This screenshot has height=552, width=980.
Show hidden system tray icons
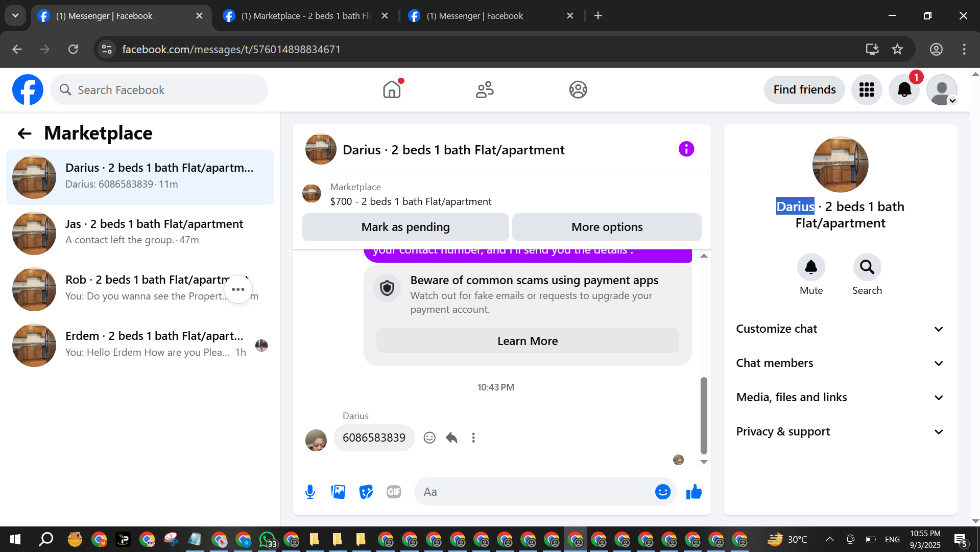click(830, 539)
